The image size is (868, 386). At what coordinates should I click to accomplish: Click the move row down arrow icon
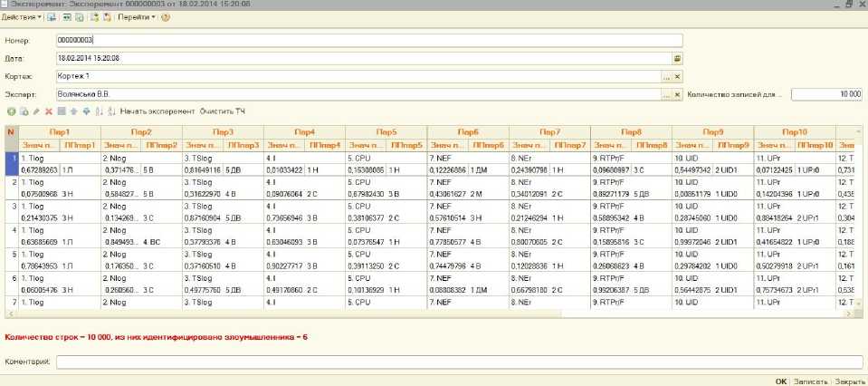(86, 111)
